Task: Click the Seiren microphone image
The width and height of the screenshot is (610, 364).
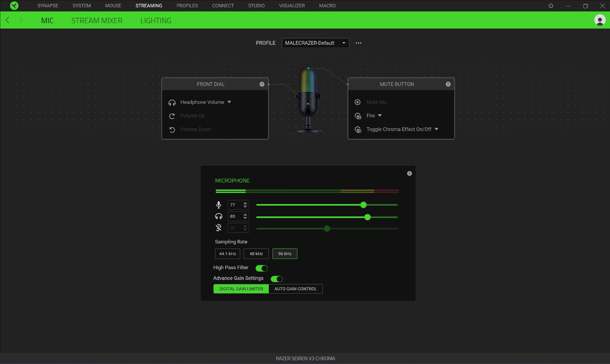Action: [x=308, y=100]
